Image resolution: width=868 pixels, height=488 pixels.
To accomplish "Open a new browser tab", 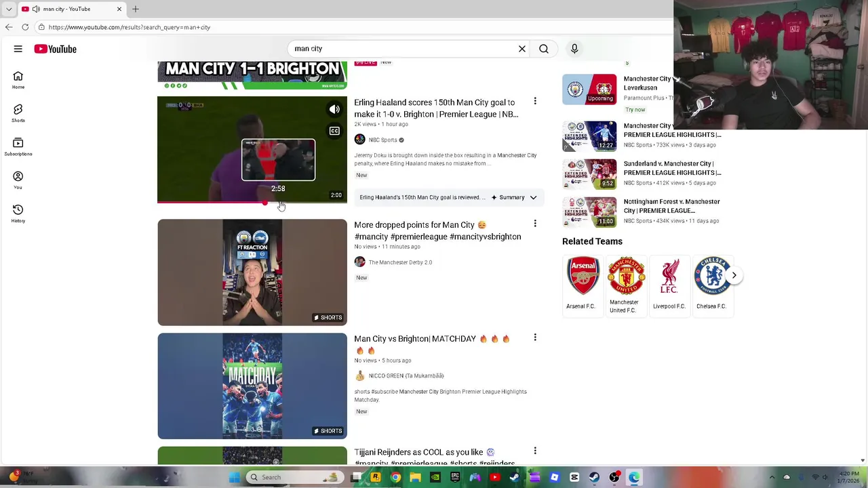I will [x=136, y=9].
